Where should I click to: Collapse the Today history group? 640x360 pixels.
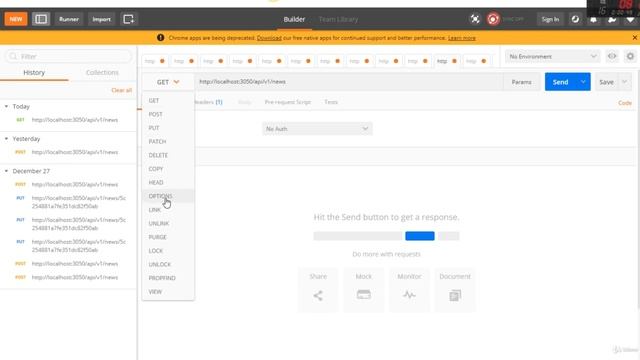pyautogui.click(x=7, y=107)
